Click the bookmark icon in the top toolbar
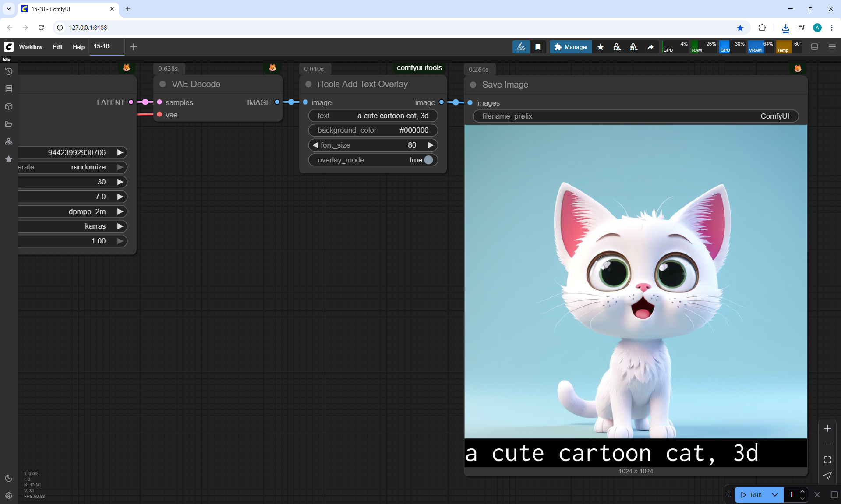Screen dimensions: 841x504 (x=537, y=47)
